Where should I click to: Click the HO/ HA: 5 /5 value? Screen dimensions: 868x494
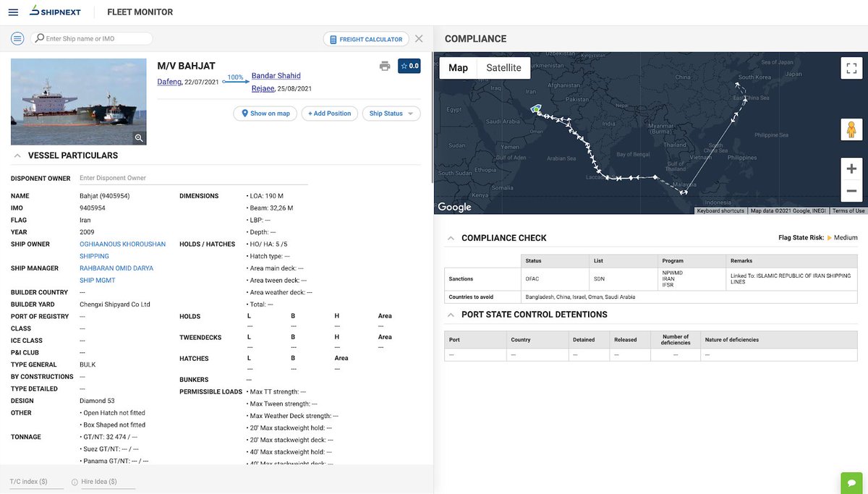(267, 244)
